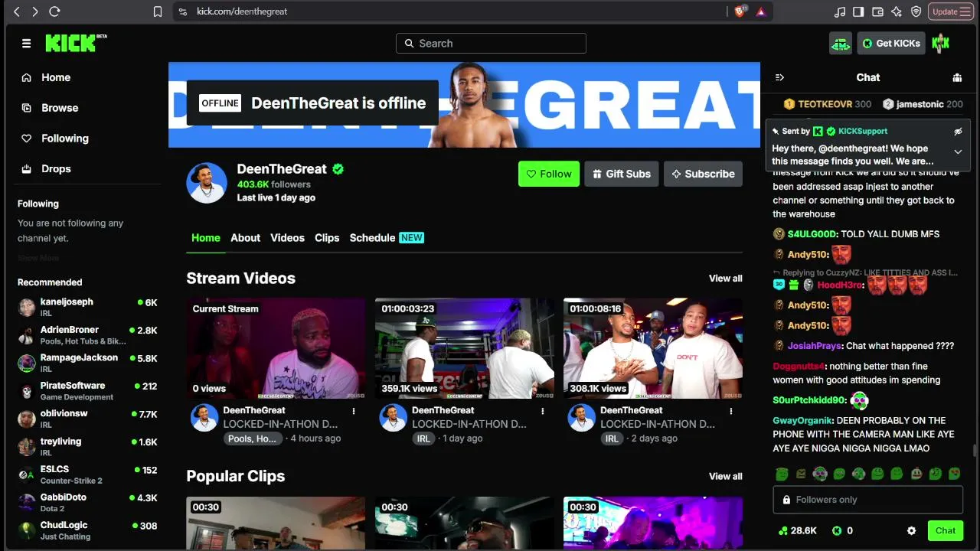980x551 pixels.
Task: Open the Brave Rewards triangle icon
Action: point(760,11)
